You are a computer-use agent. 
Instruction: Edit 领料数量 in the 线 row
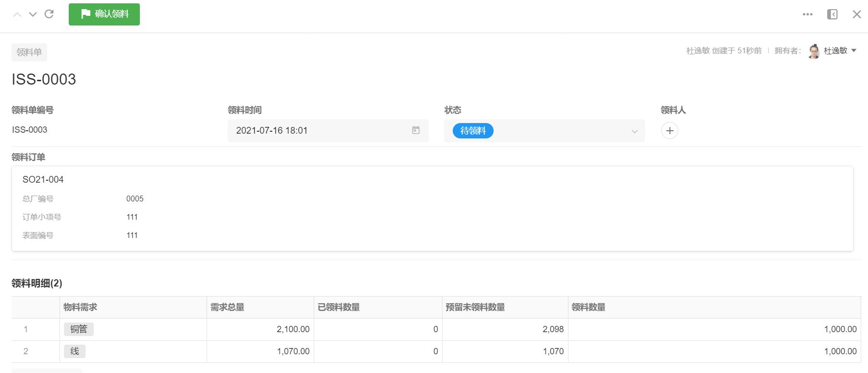(714, 351)
